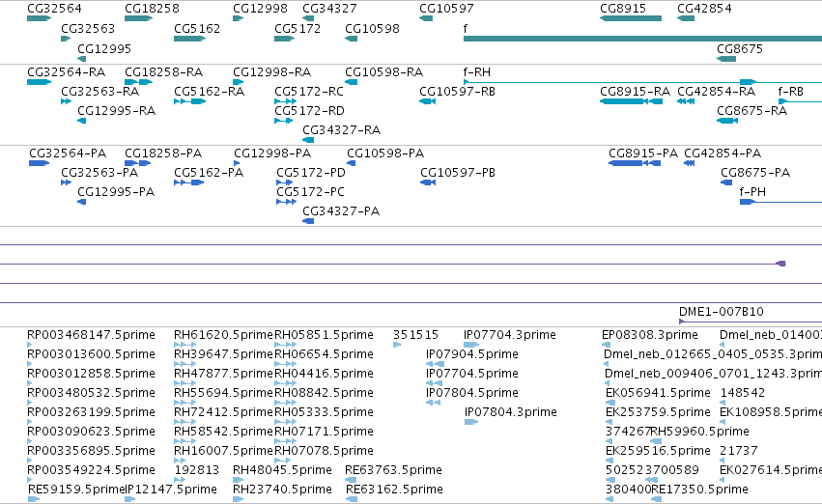Click EST RH05851.5prime
The height and width of the screenshot is (504, 822).
click(x=324, y=335)
